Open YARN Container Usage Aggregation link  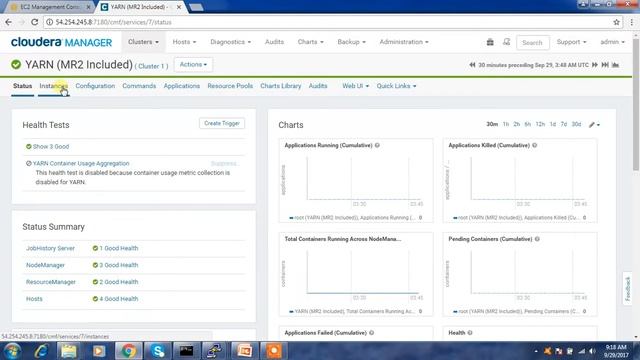tap(81, 163)
